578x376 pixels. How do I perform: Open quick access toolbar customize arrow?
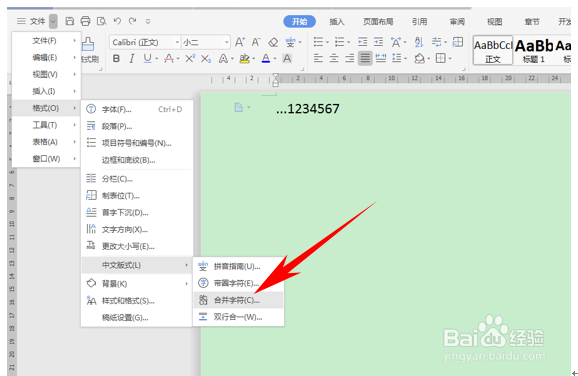click(148, 21)
